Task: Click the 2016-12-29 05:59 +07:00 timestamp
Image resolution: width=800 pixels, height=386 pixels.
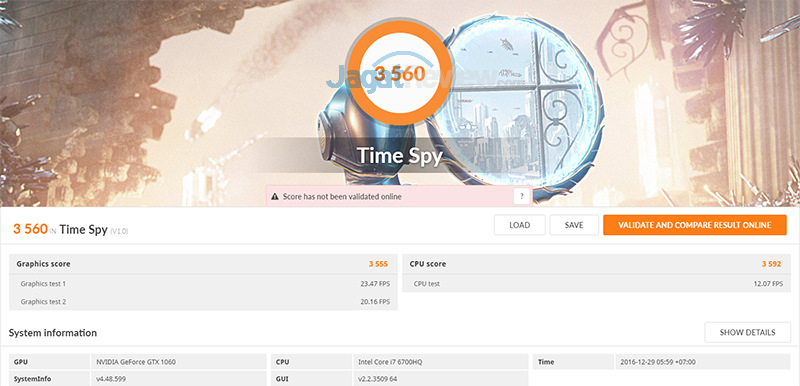Action: coord(658,362)
